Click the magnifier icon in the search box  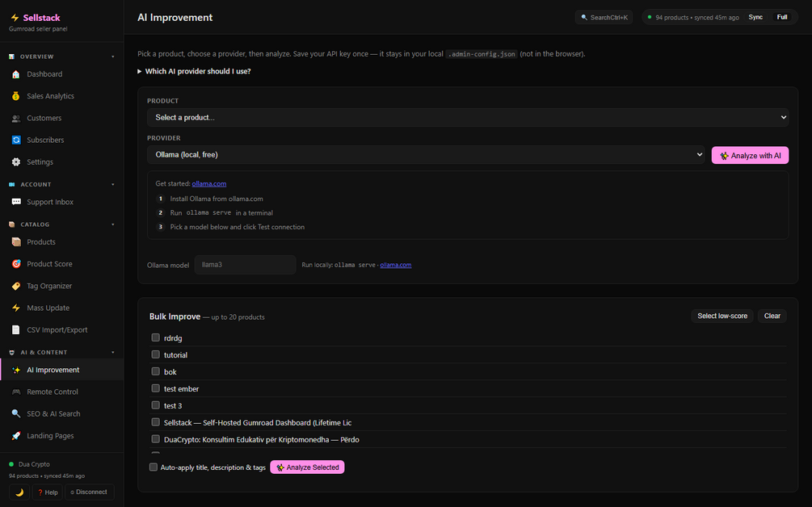(584, 18)
